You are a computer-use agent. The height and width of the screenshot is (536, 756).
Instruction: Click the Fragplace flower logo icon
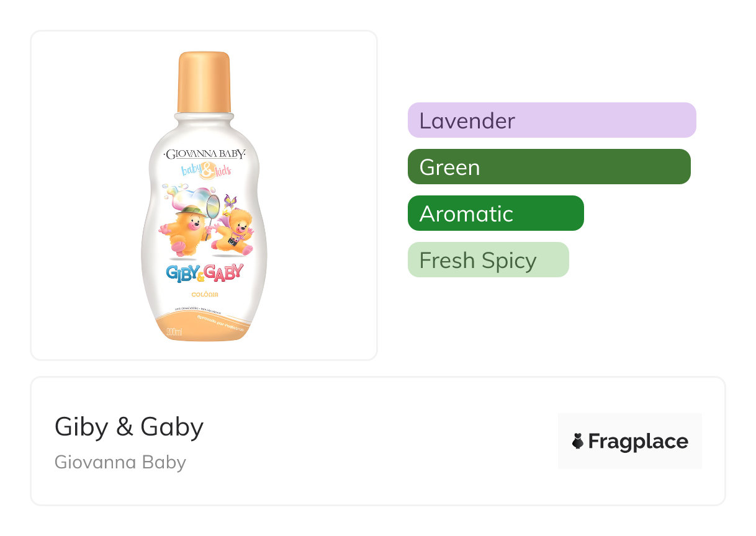[578, 441]
